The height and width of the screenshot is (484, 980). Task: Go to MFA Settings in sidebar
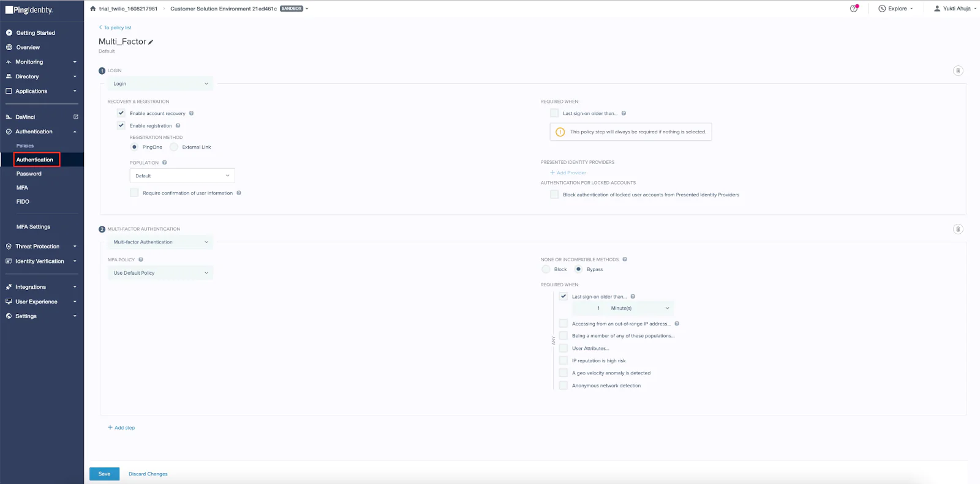33,227
